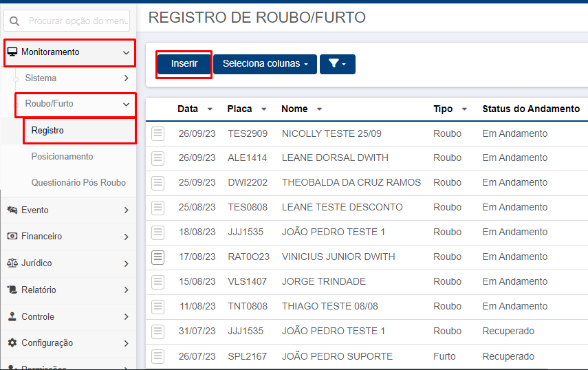Collapse the Monitoramento menu chevron
Screen dimensions: 588x370
pyautogui.click(x=127, y=52)
